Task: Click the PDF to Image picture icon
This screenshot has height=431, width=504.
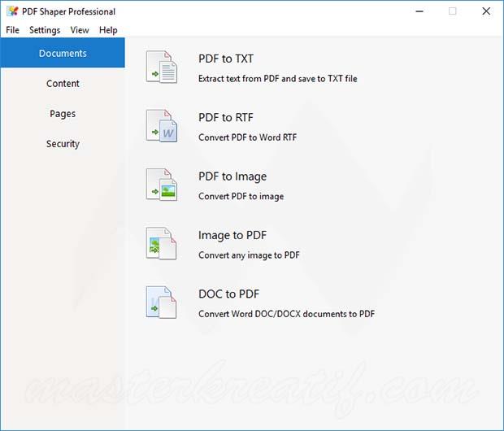Action: point(161,185)
